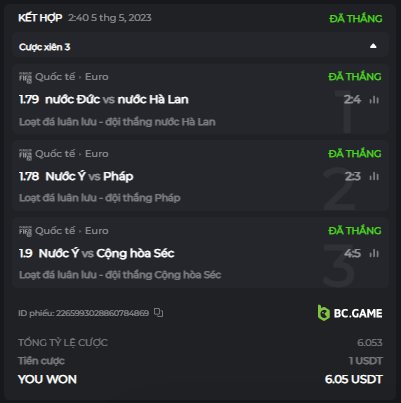The width and height of the screenshot is (401, 403).
Task: Collapse the Cược xiên 3 section arrow
Action: tap(373, 46)
